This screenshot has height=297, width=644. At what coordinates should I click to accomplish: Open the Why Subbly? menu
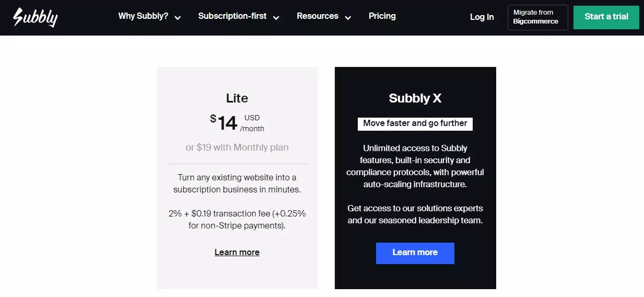(x=143, y=16)
